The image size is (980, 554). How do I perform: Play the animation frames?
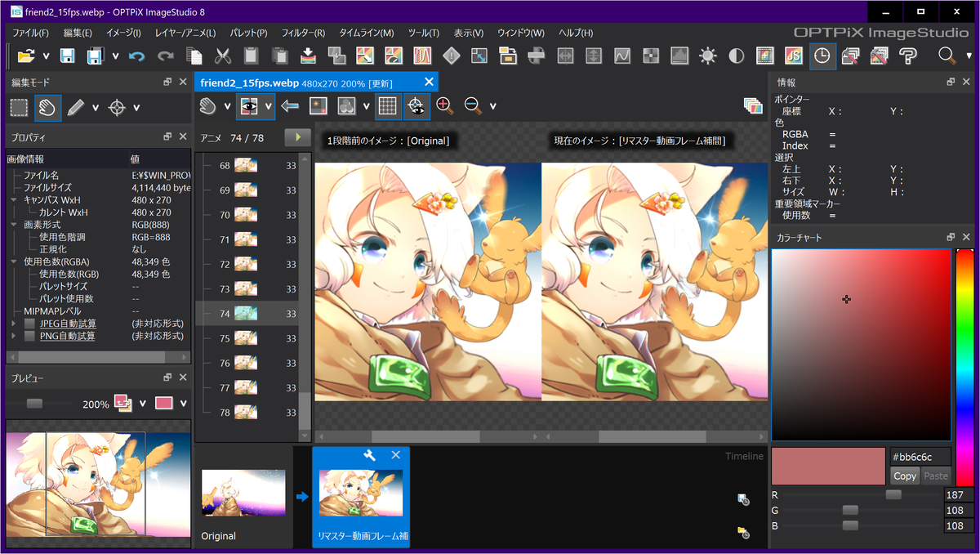297,137
